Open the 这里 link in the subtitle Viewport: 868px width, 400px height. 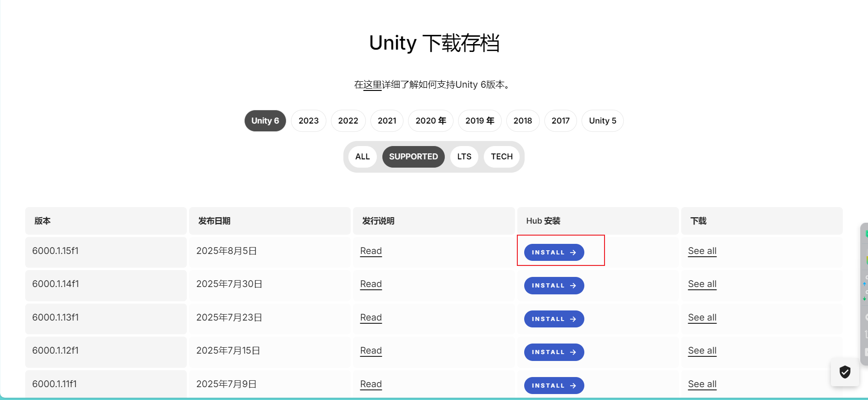373,85
